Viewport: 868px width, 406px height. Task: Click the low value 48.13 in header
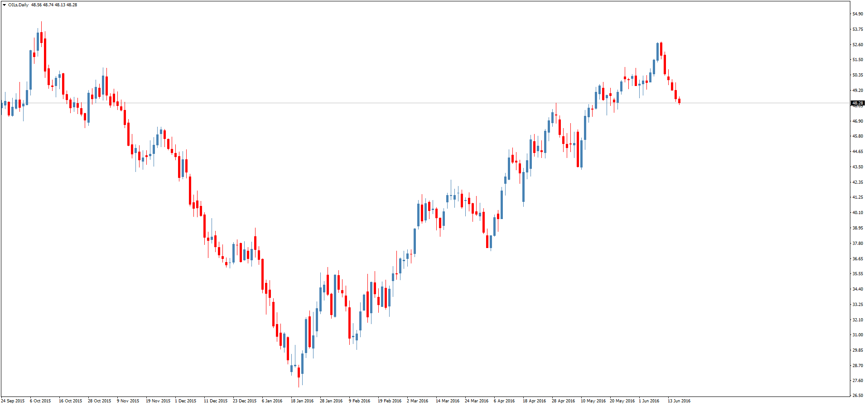click(x=60, y=5)
